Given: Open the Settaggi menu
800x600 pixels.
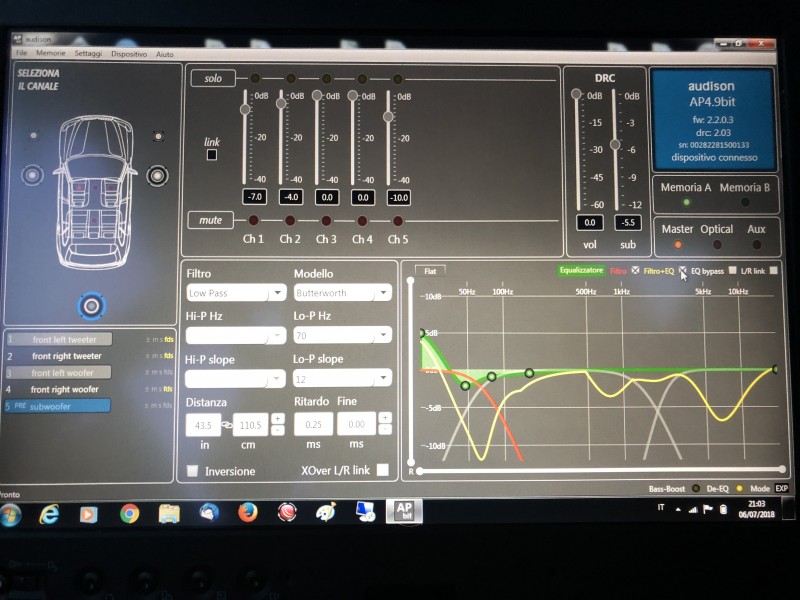Looking at the screenshot, I should coord(88,54).
